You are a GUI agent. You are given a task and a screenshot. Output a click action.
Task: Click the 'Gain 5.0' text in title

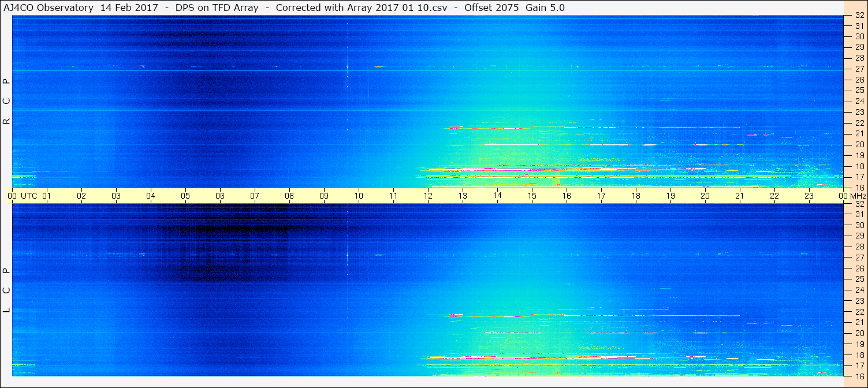coord(545,8)
